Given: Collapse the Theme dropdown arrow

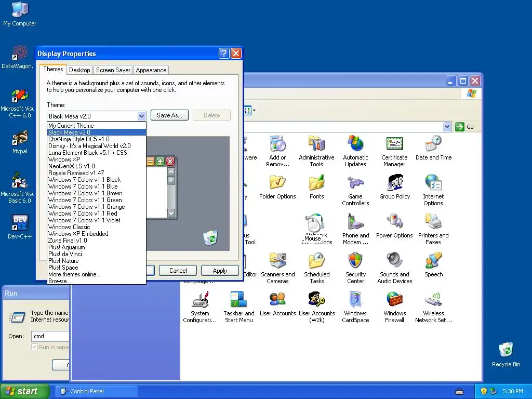Looking at the screenshot, I should [x=141, y=116].
